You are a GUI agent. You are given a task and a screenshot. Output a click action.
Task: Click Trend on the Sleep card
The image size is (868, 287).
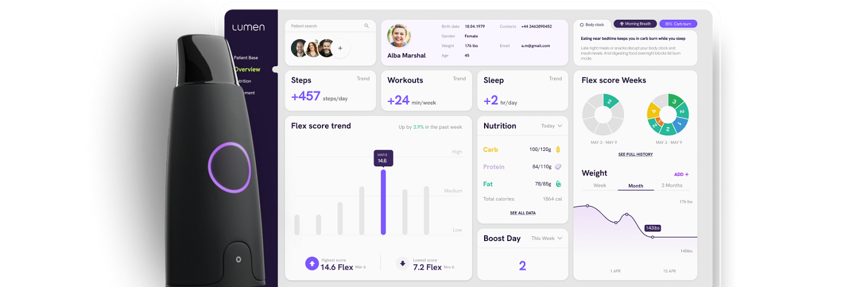[x=555, y=79]
